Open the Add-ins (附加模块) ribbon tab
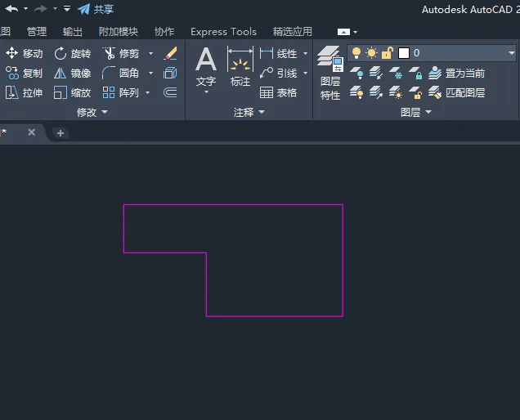Viewport: 520px width, 420px height. click(119, 32)
